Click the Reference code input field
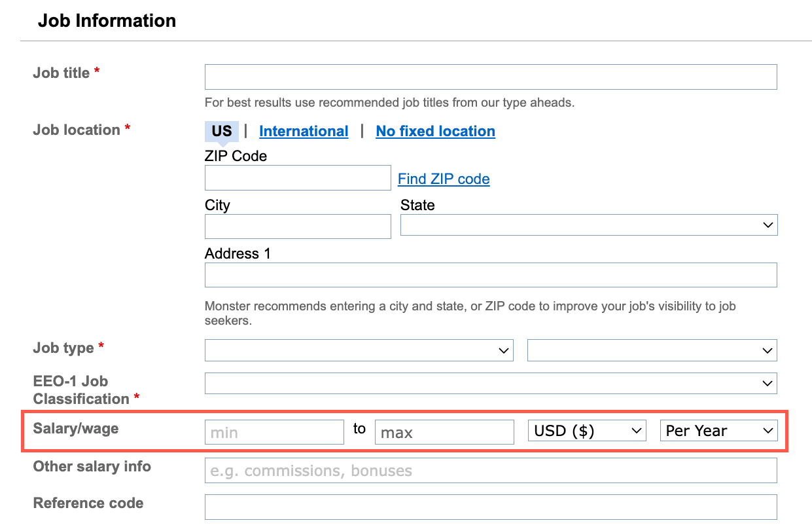The width and height of the screenshot is (812, 529). (x=491, y=507)
